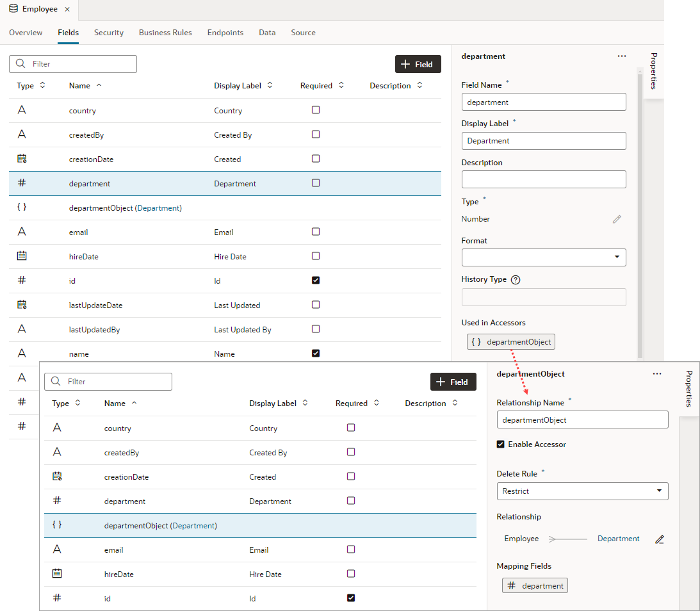The height and width of the screenshot is (611, 700).
Task: Click datetime icon of lastUpdateDate row
Action: (x=22, y=304)
